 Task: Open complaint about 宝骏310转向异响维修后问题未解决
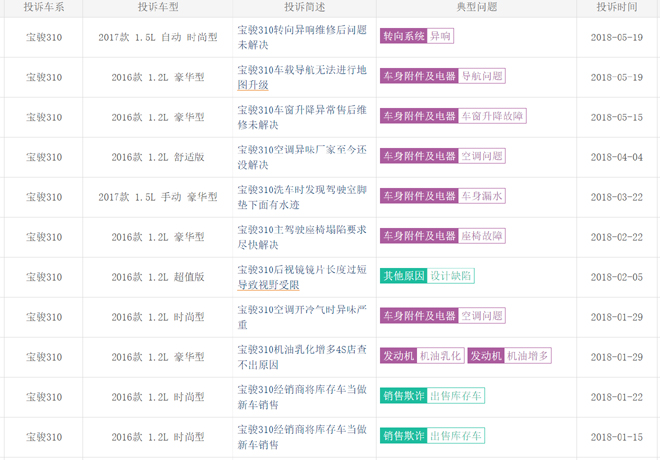pyautogui.click(x=302, y=37)
